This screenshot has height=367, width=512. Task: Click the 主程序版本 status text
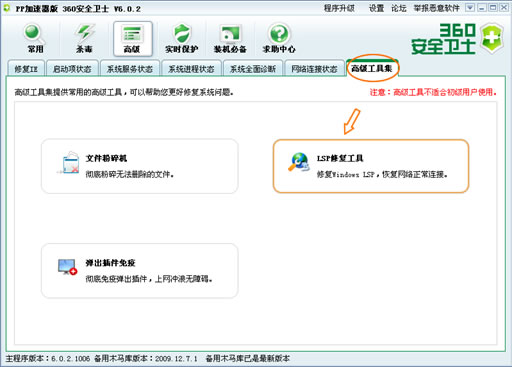pos(48,358)
